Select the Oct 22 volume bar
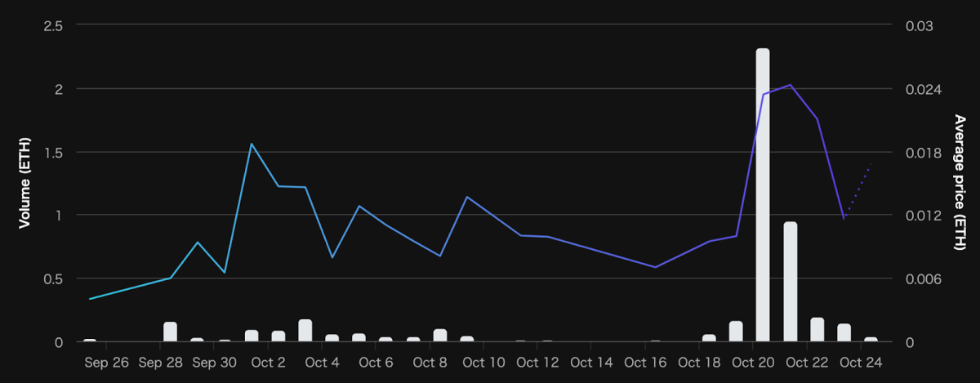This screenshot has width=980, height=383. (x=817, y=329)
